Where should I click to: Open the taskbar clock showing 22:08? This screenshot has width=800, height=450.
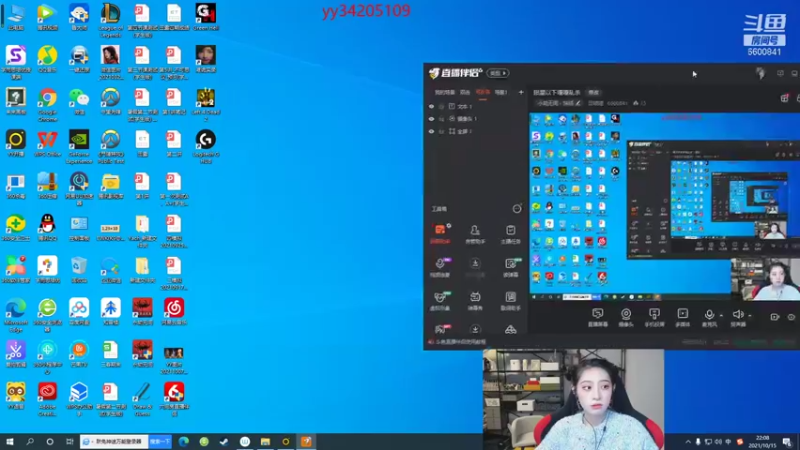pos(762,442)
